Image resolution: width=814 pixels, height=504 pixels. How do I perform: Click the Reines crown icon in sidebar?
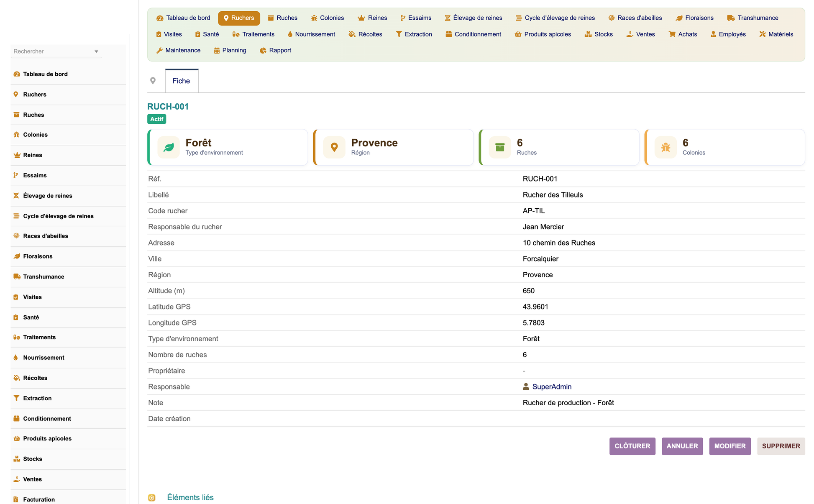[17, 155]
